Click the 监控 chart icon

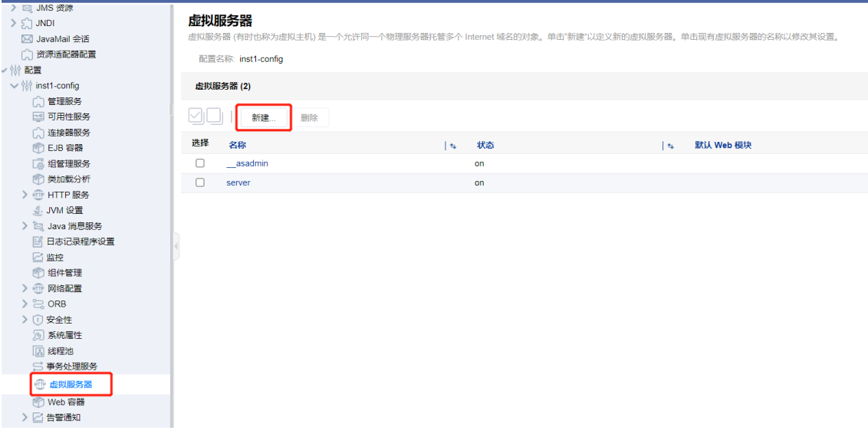point(38,258)
